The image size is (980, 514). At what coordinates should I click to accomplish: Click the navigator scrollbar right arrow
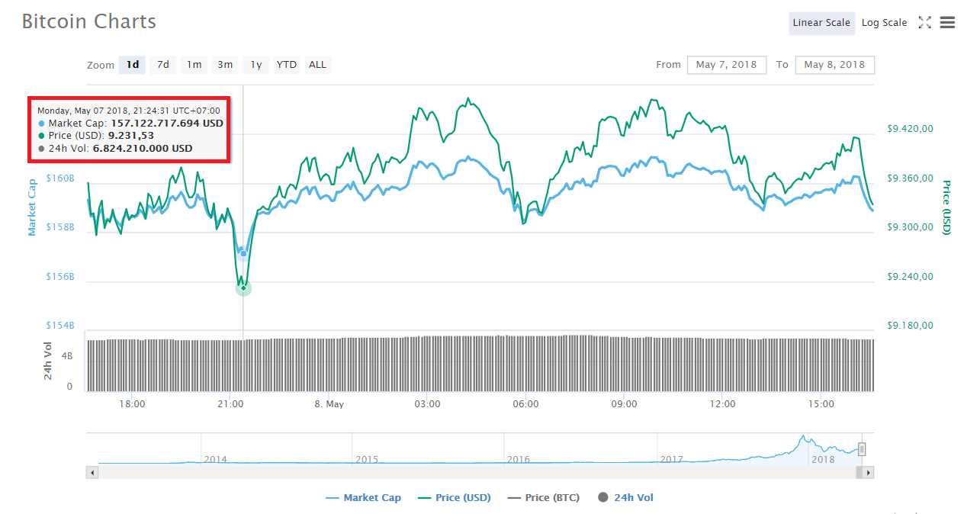pyautogui.click(x=868, y=473)
